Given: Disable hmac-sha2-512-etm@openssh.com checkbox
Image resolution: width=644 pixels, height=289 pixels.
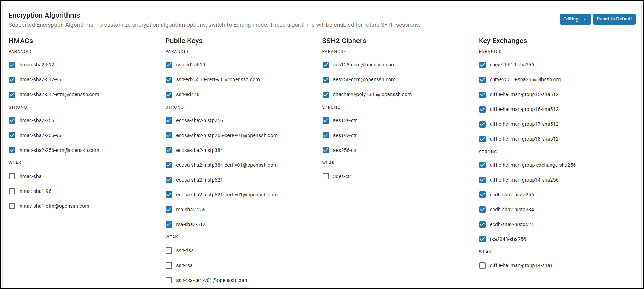Looking at the screenshot, I should tap(12, 95).
